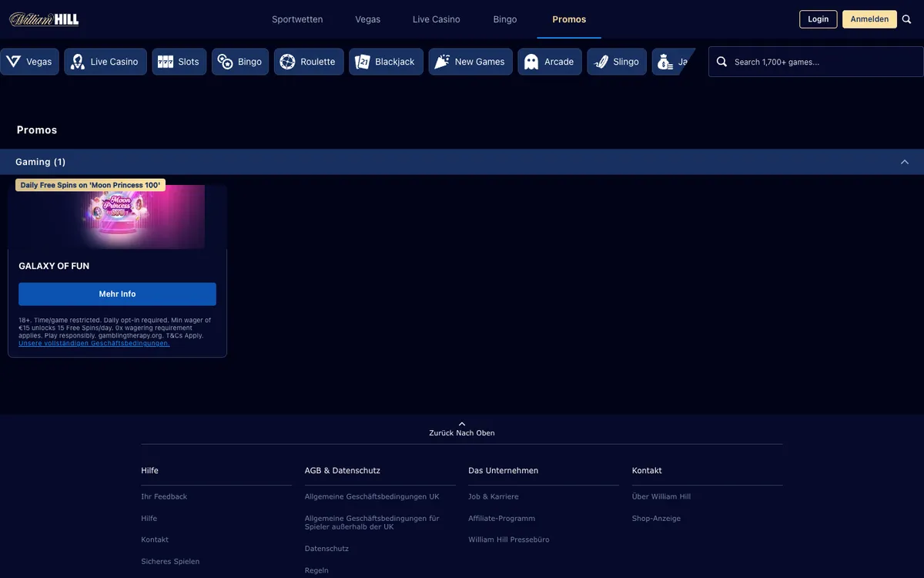924x578 pixels.
Task: Click the Anmelden button
Action: coord(869,19)
